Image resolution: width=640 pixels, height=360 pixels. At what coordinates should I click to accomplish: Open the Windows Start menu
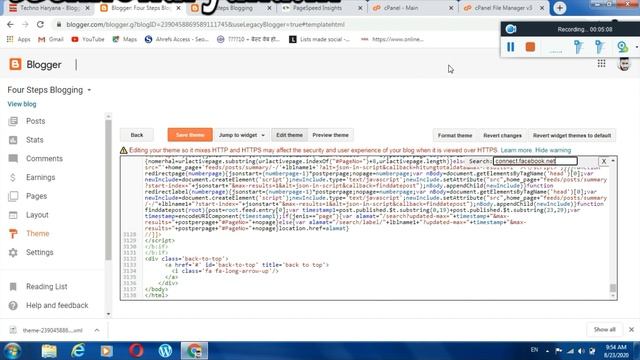tap(13, 351)
